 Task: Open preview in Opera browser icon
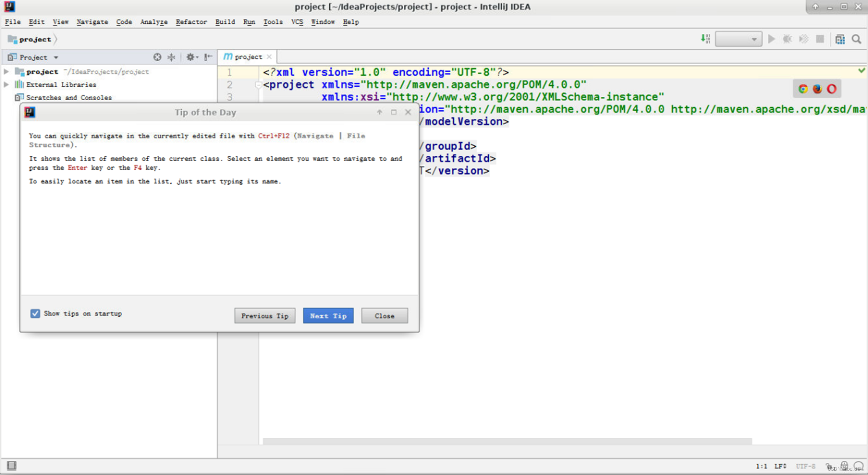click(x=832, y=89)
